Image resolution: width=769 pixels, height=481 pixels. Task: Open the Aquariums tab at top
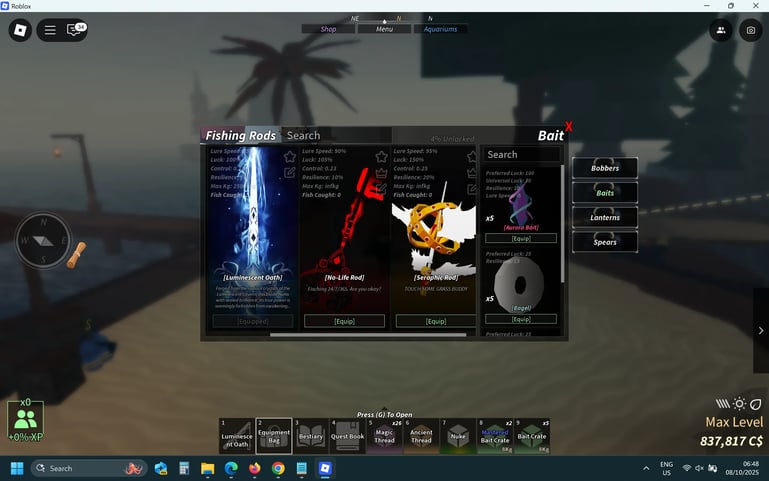tap(440, 29)
